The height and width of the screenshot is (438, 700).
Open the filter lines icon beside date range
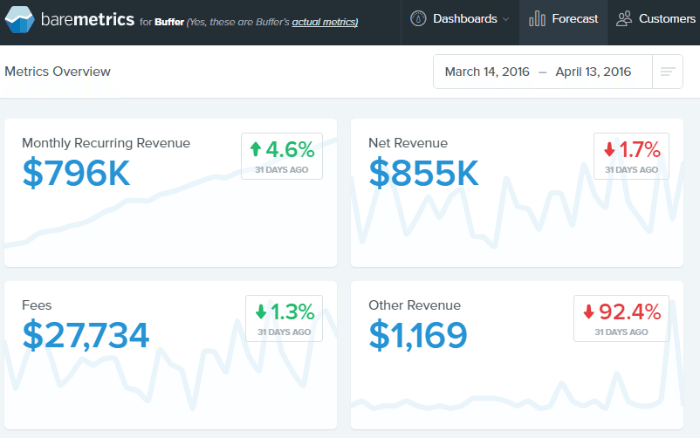point(667,72)
